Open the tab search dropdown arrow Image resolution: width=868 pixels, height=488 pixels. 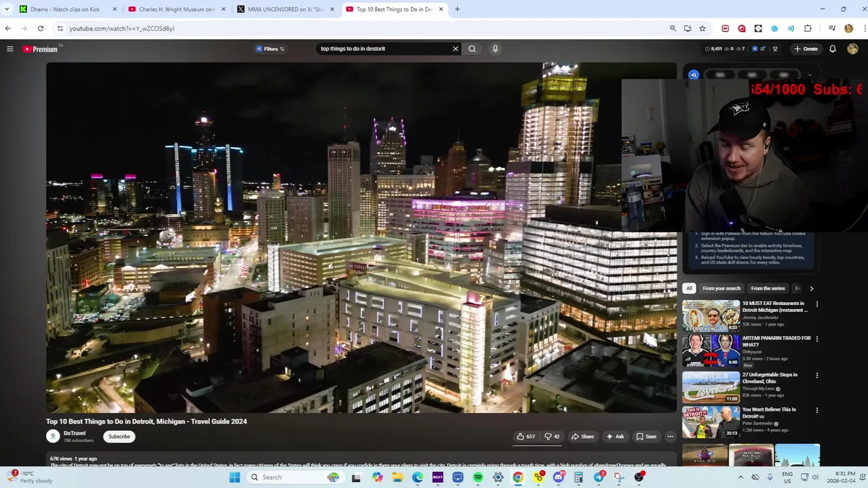pyautogui.click(x=6, y=9)
